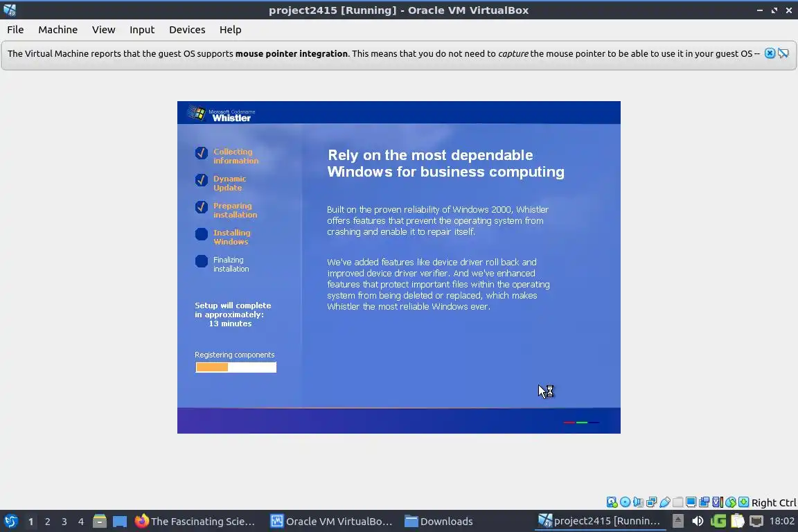Click the hard disk activity indicator
Image resolution: width=798 pixels, height=532 pixels.
(x=612, y=502)
